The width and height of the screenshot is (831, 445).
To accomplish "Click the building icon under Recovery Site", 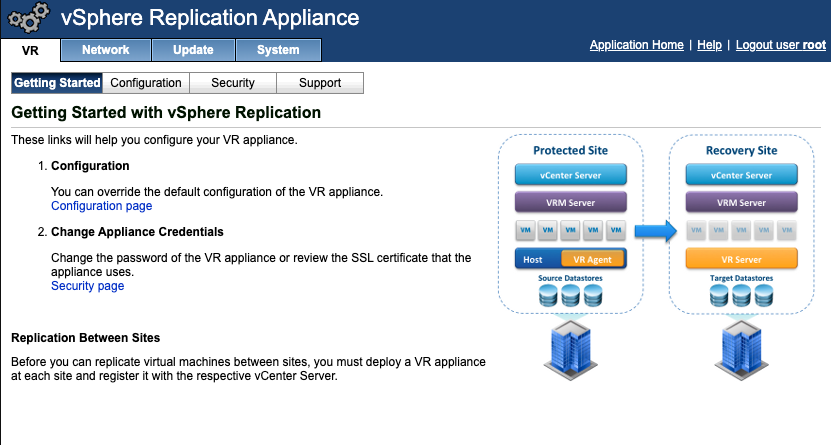I will click(x=741, y=351).
